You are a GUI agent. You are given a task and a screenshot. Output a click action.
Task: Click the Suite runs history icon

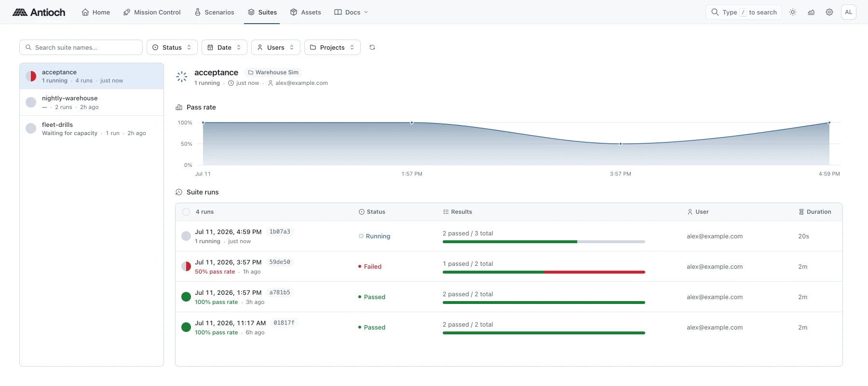coord(179,192)
